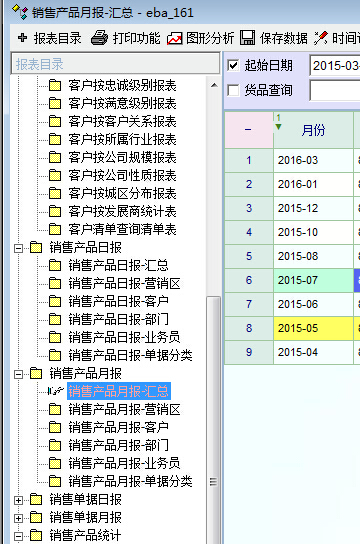Select highlighted grid cell 2015-07

[x=314, y=280]
